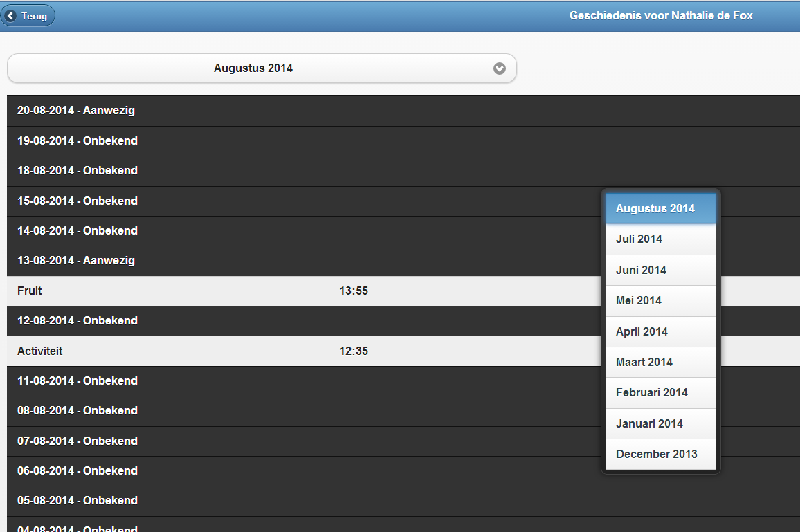Select Augustus 2014 from the month list

coord(660,209)
